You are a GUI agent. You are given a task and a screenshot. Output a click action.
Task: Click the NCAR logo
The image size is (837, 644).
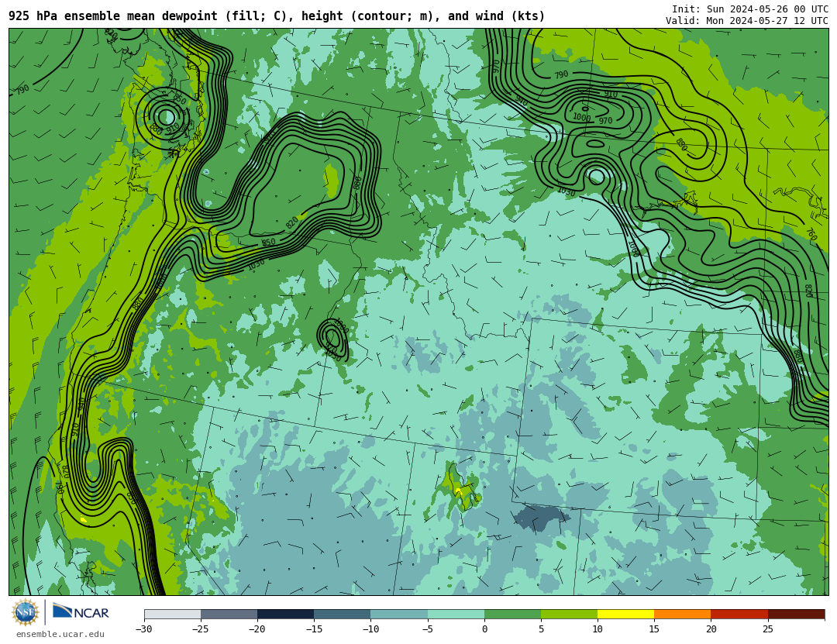point(81,611)
